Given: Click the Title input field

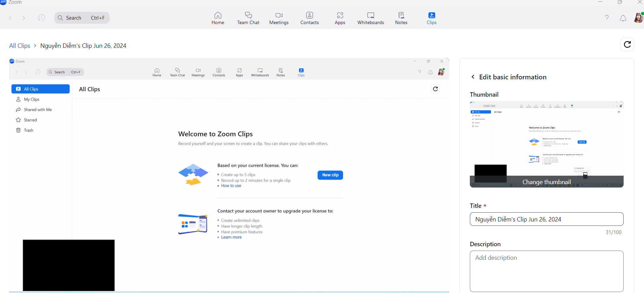Looking at the screenshot, I should point(546,219).
